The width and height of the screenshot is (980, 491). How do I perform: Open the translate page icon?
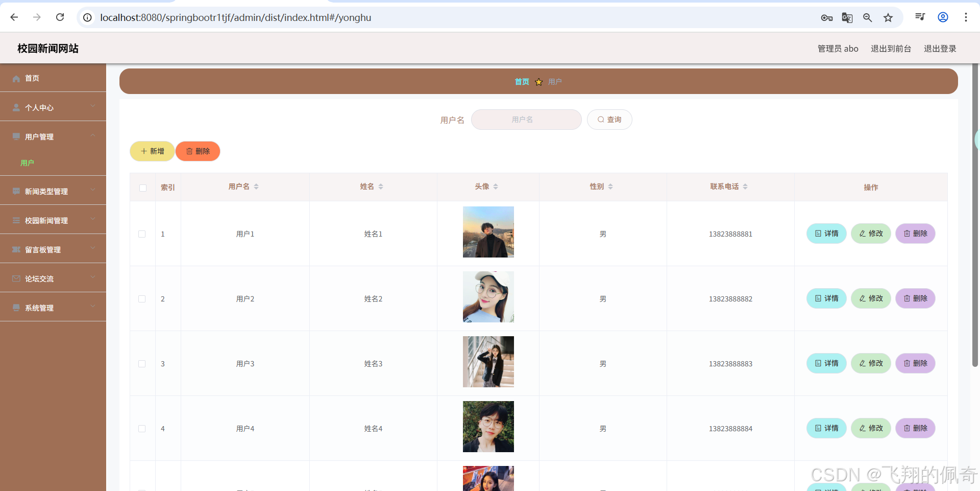[847, 18]
